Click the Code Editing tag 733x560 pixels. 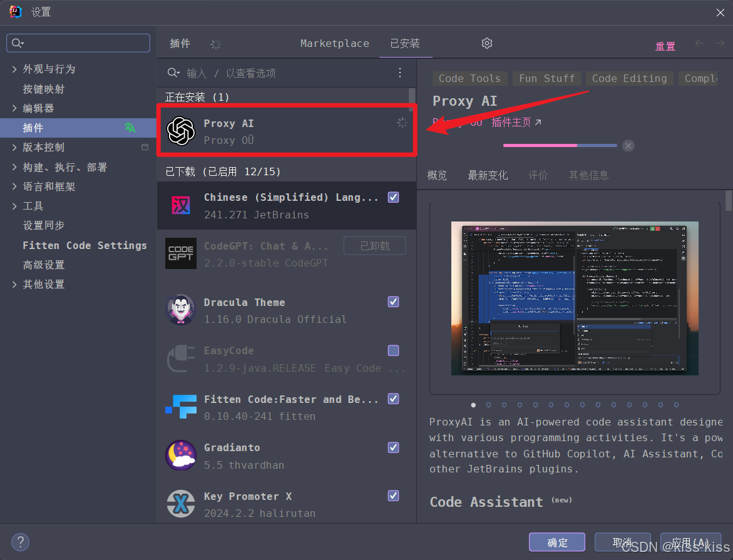click(629, 79)
